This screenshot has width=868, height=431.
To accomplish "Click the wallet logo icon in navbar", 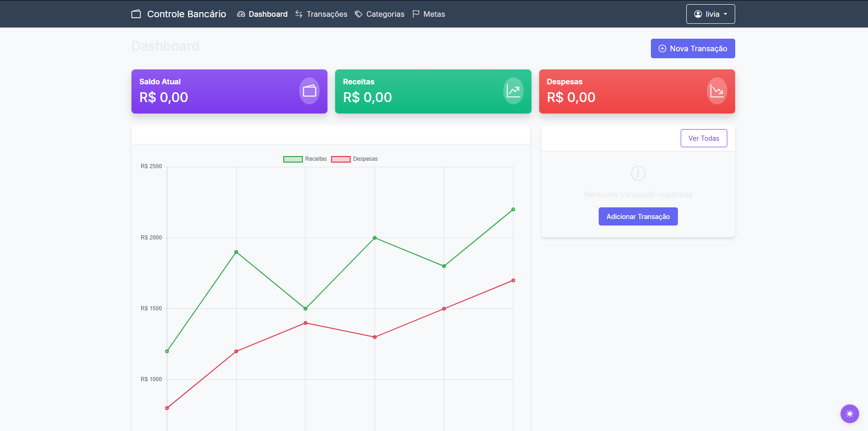I will [x=136, y=14].
